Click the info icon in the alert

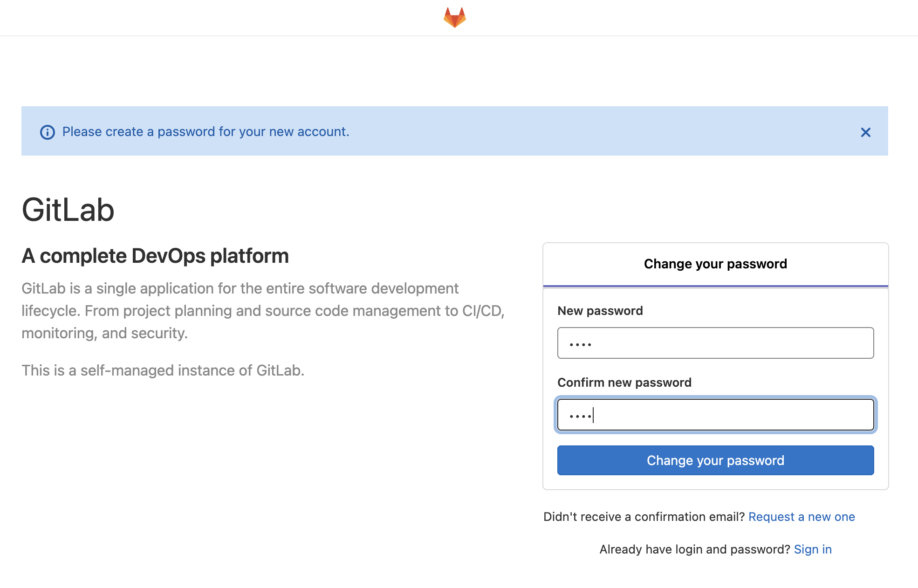point(48,132)
